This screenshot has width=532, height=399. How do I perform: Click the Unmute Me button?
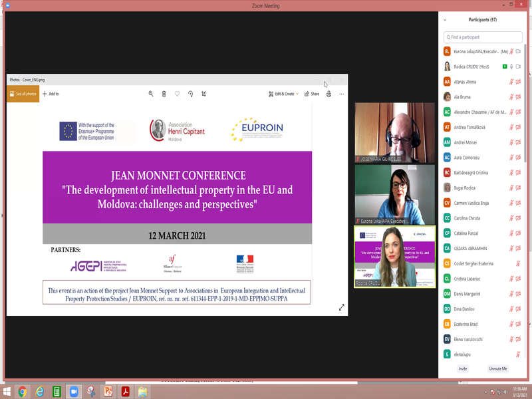pos(497,368)
